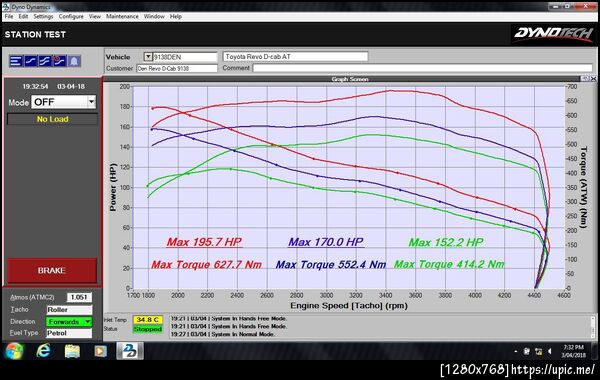Open the File menu
This screenshot has height=380, width=600.
[9, 16]
